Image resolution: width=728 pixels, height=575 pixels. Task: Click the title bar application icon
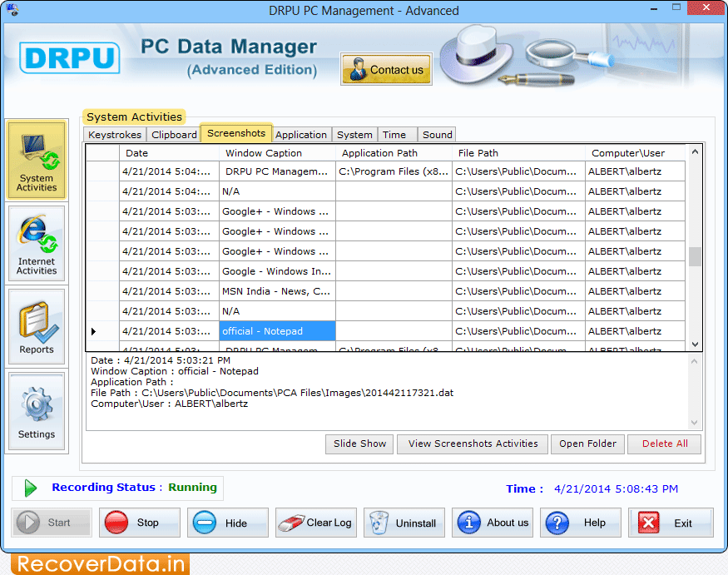(12, 10)
